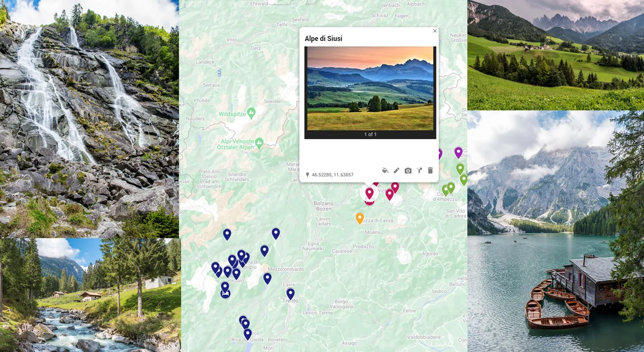Get directions to here via arrow icon
The image size is (644, 352).
[x=419, y=171]
